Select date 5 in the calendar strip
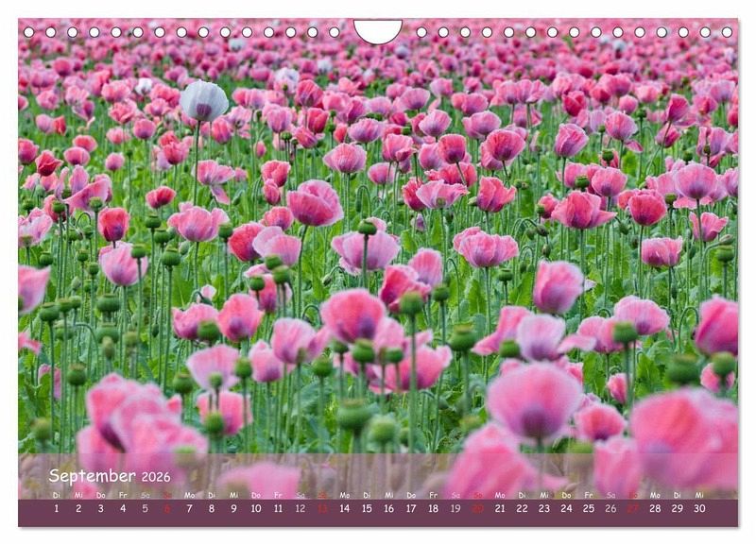This screenshot has height=545, width=756. (146, 508)
